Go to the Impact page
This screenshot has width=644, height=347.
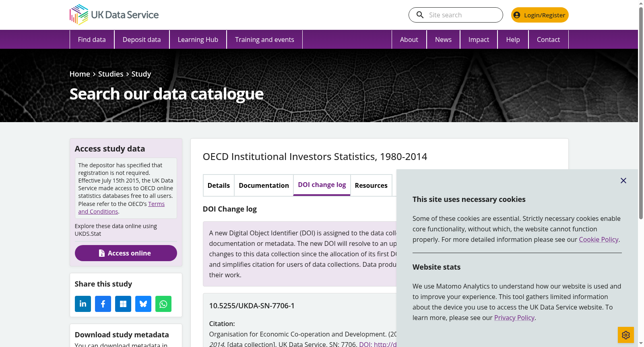pos(479,39)
